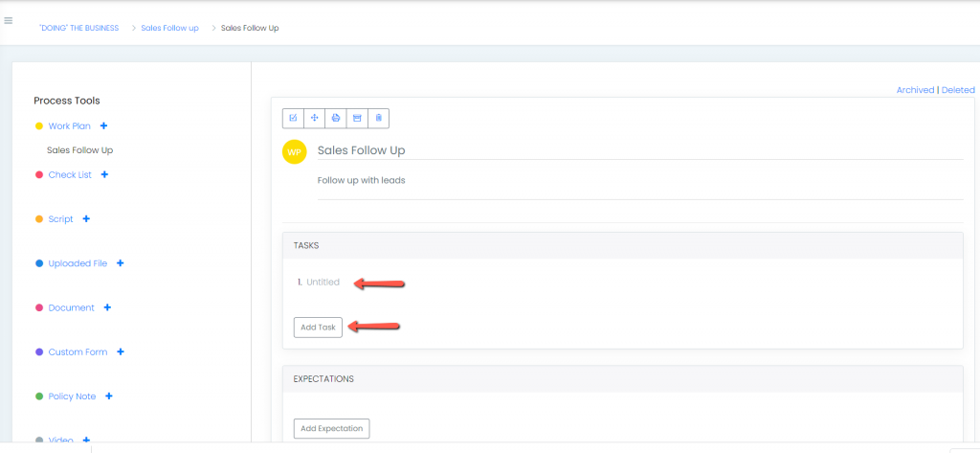Edit the Untitled task entry
The width and height of the screenshot is (980, 453).
pyautogui.click(x=323, y=283)
